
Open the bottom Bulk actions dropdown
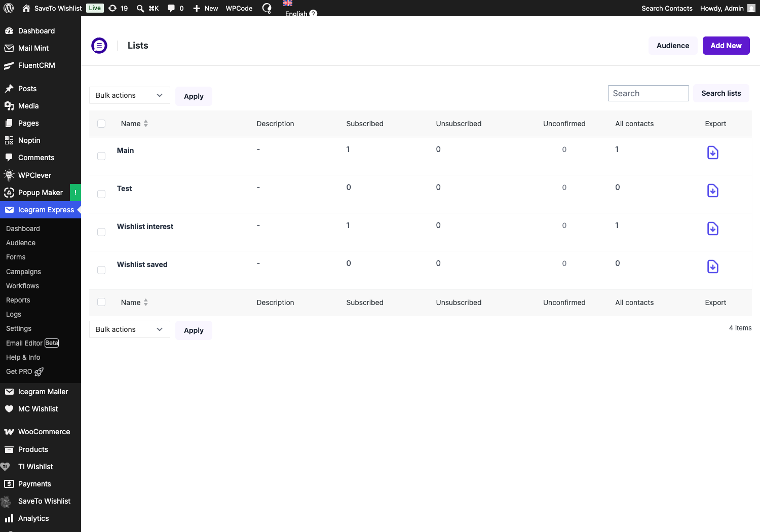pyautogui.click(x=130, y=329)
